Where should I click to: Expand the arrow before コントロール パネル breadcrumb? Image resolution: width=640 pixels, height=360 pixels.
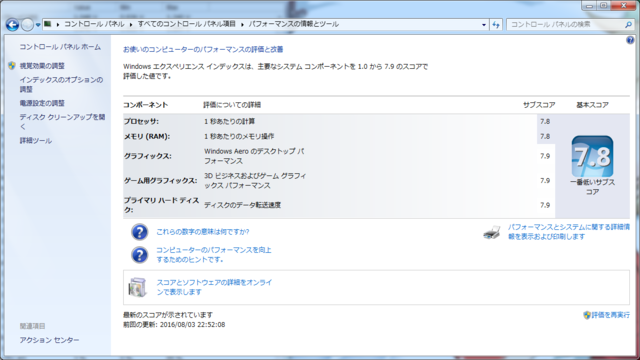pyautogui.click(x=58, y=24)
